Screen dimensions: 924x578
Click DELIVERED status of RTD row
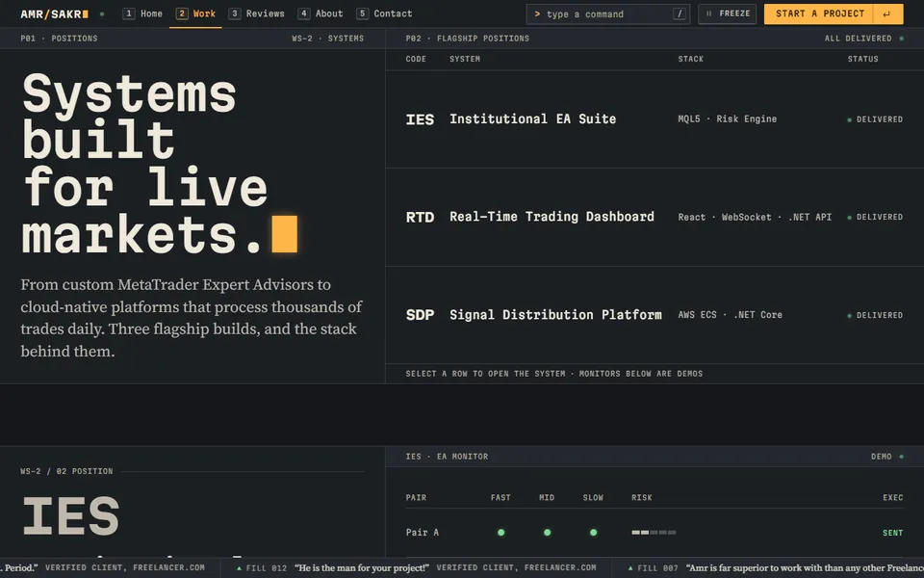pos(875,217)
